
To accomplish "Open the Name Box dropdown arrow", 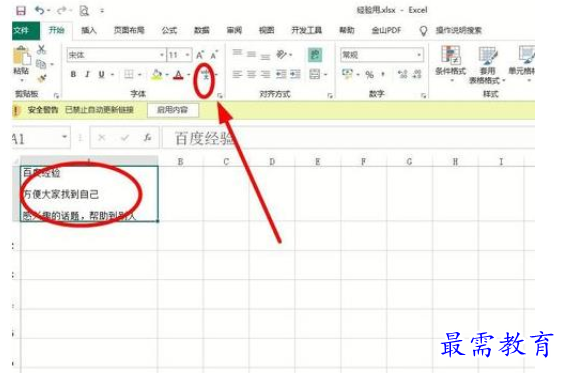I will point(65,137).
